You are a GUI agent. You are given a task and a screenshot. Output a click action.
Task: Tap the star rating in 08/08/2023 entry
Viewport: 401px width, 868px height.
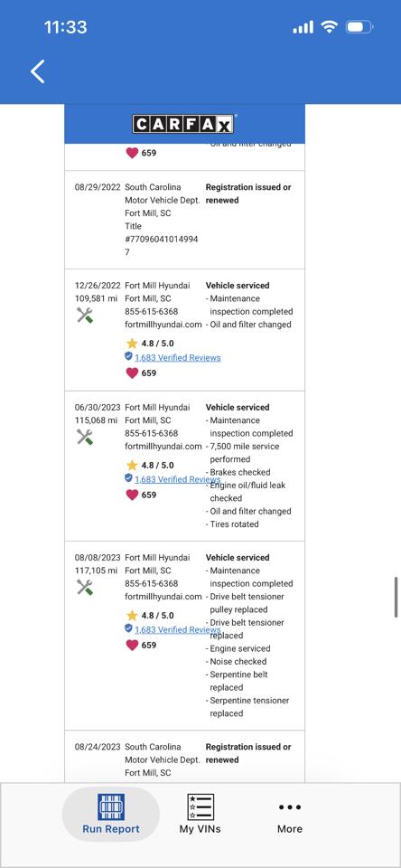[150, 615]
